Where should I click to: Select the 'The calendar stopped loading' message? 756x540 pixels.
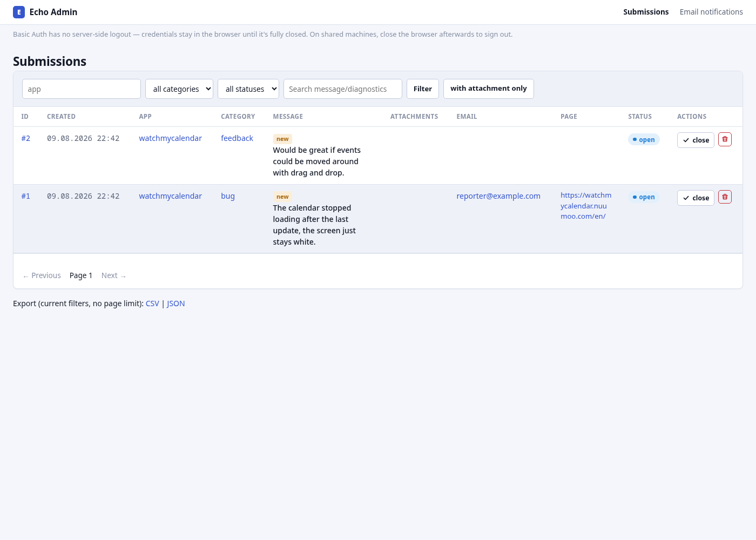pos(314,225)
